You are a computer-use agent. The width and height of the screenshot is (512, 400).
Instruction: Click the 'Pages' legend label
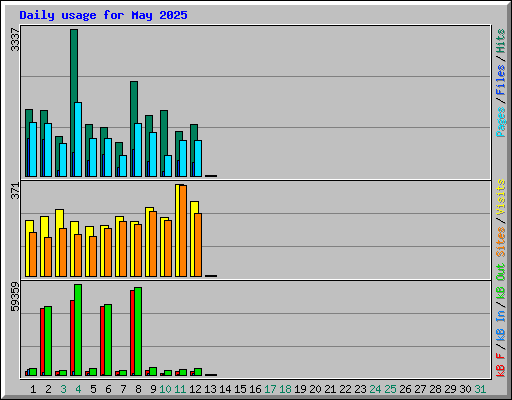[x=500, y=122]
